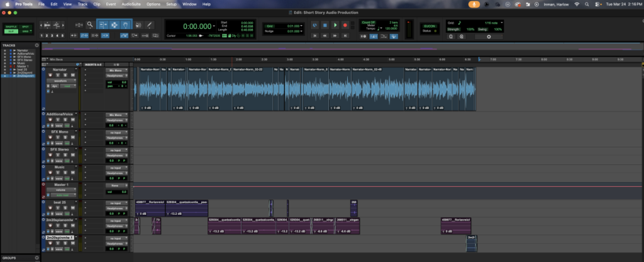
Task: Toggle Count Off in transport
Action: click(367, 22)
